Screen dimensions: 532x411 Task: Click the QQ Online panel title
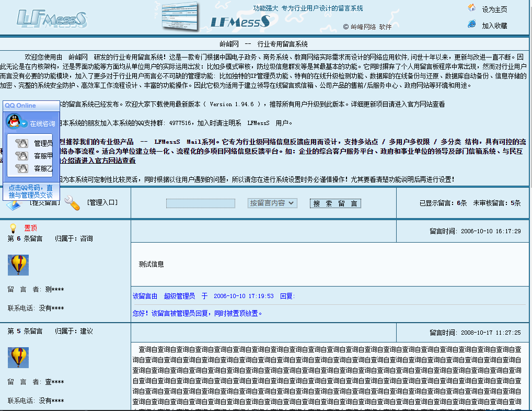[20, 106]
